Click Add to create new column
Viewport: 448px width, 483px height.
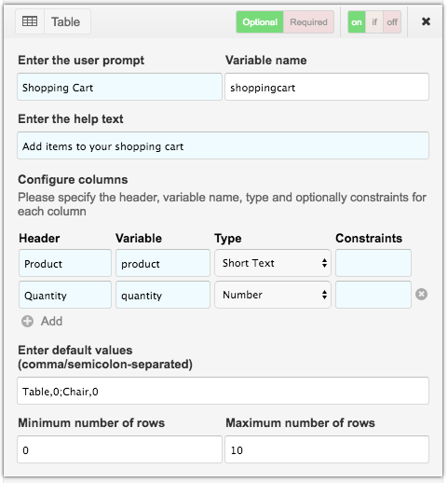(x=51, y=322)
